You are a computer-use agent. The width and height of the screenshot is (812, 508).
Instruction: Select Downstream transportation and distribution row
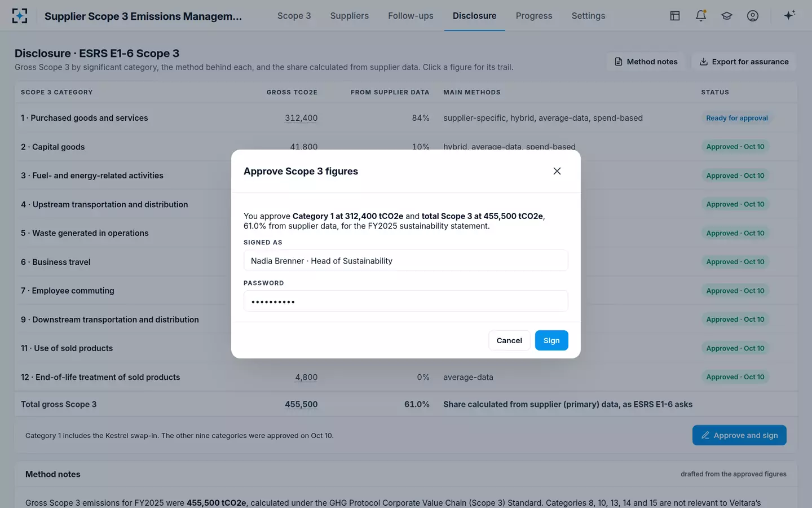pyautogui.click(x=406, y=319)
